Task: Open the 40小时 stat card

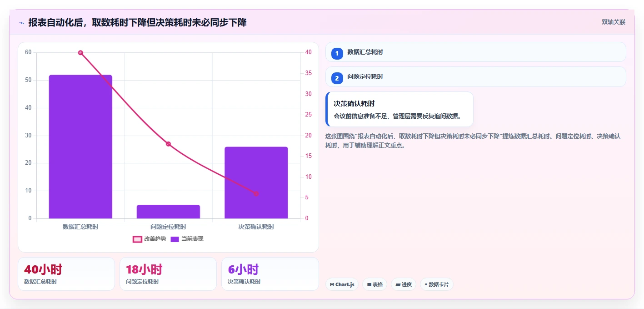Action: click(x=66, y=274)
